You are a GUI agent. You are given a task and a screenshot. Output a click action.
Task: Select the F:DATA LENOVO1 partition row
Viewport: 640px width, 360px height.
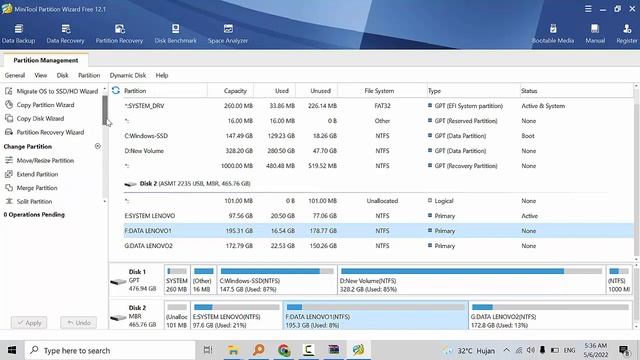pyautogui.click(x=378, y=231)
